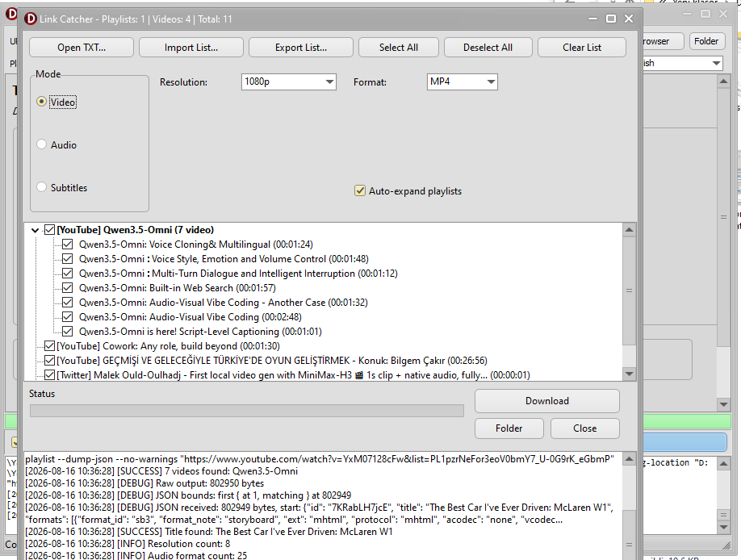Click the video list scrollbar down arrow
The height and width of the screenshot is (560, 741).
click(629, 374)
